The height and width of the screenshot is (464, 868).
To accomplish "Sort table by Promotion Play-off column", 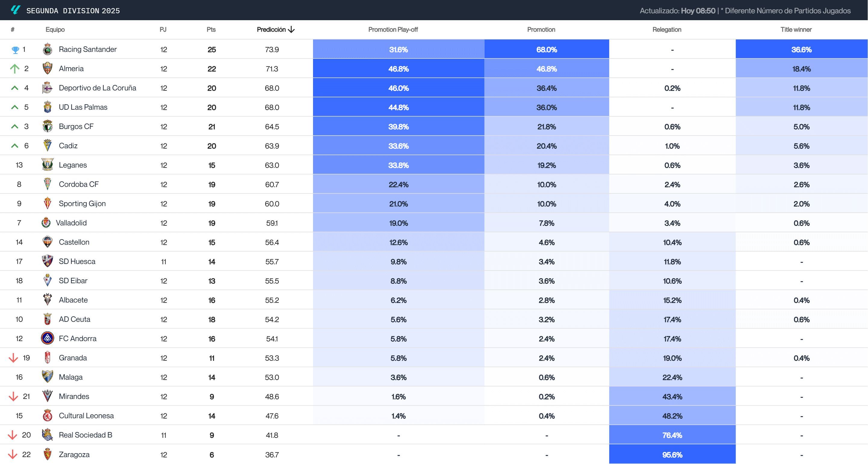I will click(393, 30).
